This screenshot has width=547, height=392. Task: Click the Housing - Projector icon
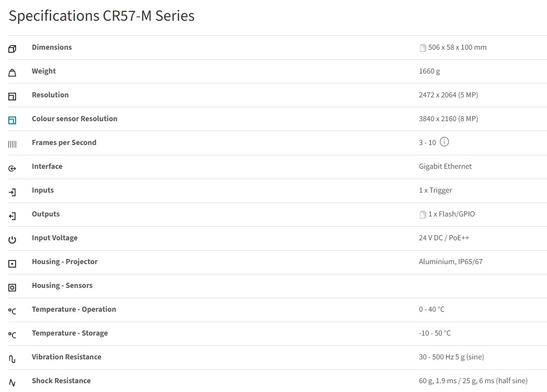[x=12, y=264]
